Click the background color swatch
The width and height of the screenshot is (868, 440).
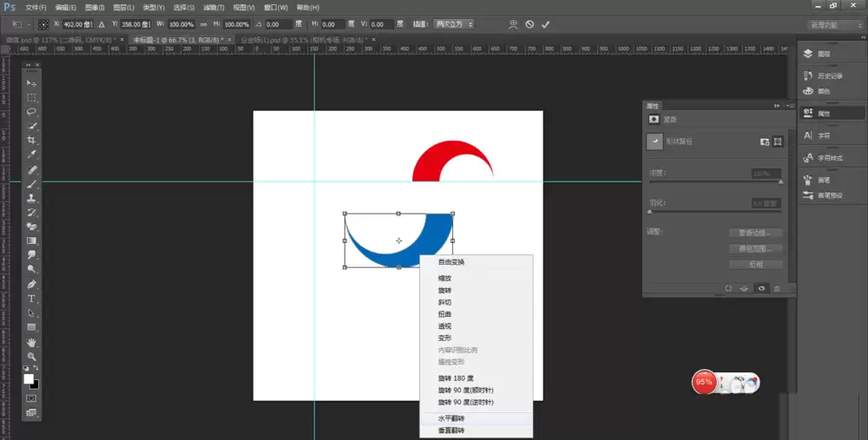tap(36, 384)
